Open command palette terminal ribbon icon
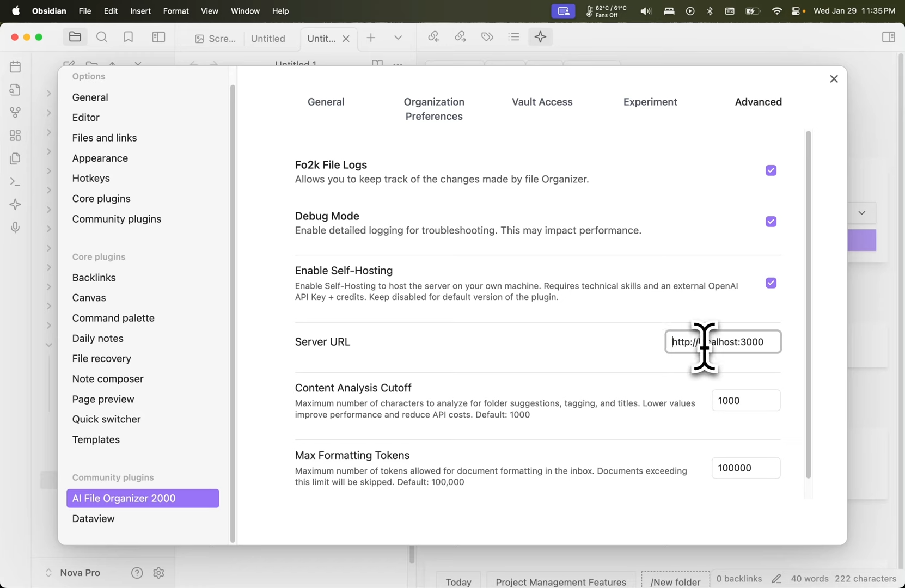The width and height of the screenshot is (905, 588). (15, 182)
